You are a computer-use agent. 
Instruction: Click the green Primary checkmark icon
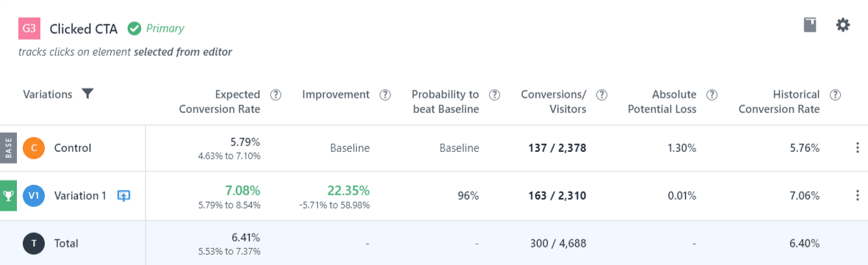tap(134, 28)
